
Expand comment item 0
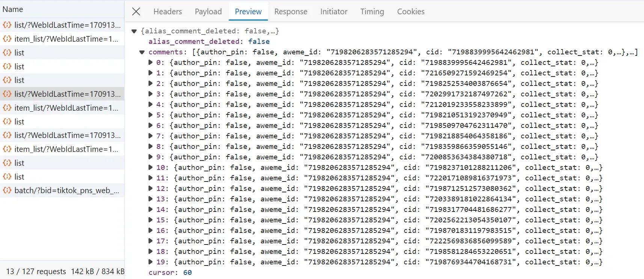pos(151,62)
